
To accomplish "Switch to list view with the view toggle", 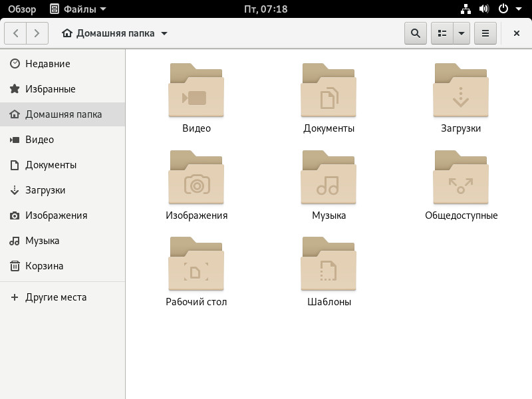I will click(442, 33).
